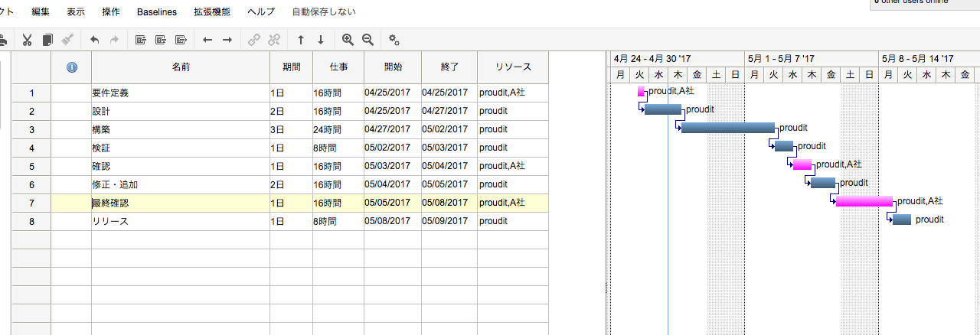Image resolution: width=980 pixels, height=335 pixels.
Task: Click the magenta 最終確認 Gantt bar
Action: [864, 202]
